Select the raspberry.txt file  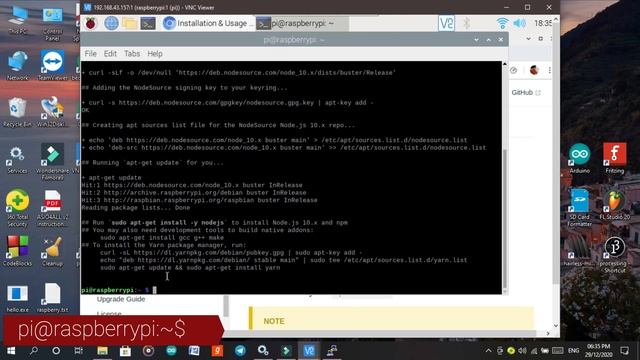[52, 298]
